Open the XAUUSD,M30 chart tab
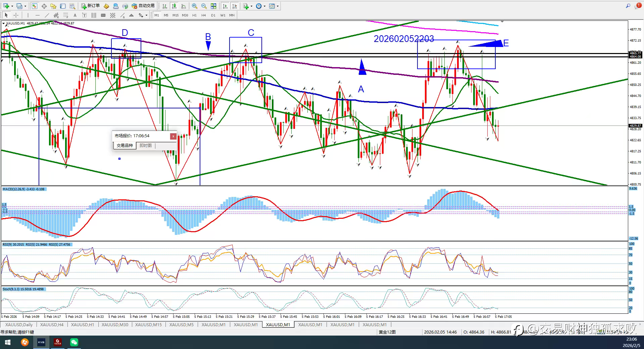Image resolution: width=644 pixels, height=349 pixels. (x=115, y=325)
